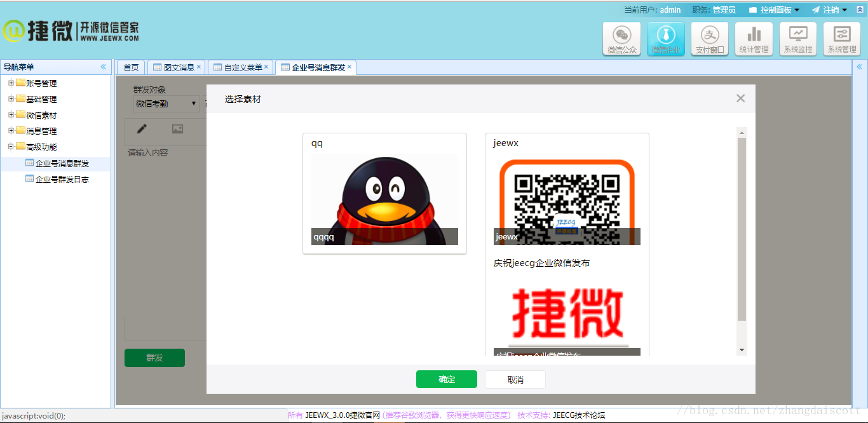Collapse the 高级功能 tree node

click(x=11, y=147)
